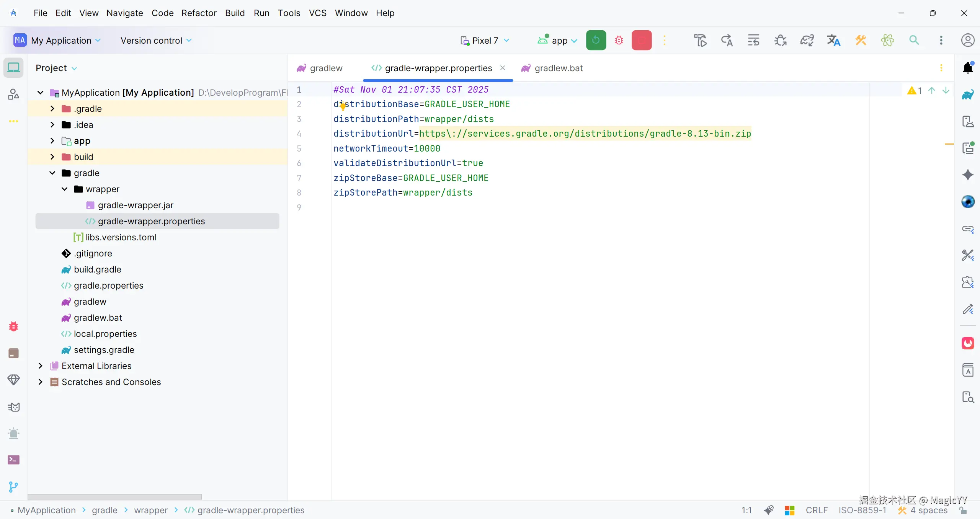Open Search Everywhere magnifier icon

coord(914,40)
